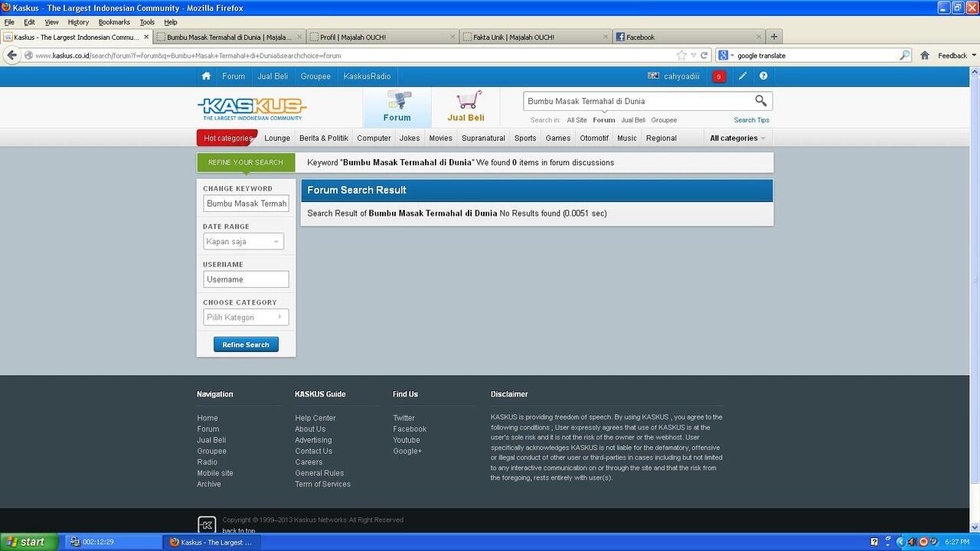Click the Username input field
Viewport: 980px width, 551px height.
(x=246, y=279)
